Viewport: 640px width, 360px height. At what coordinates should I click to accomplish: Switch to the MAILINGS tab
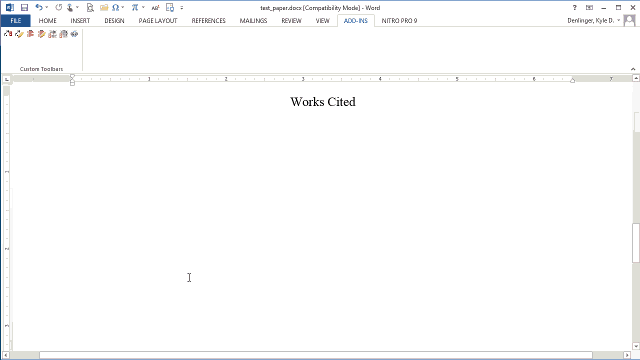coord(253,20)
